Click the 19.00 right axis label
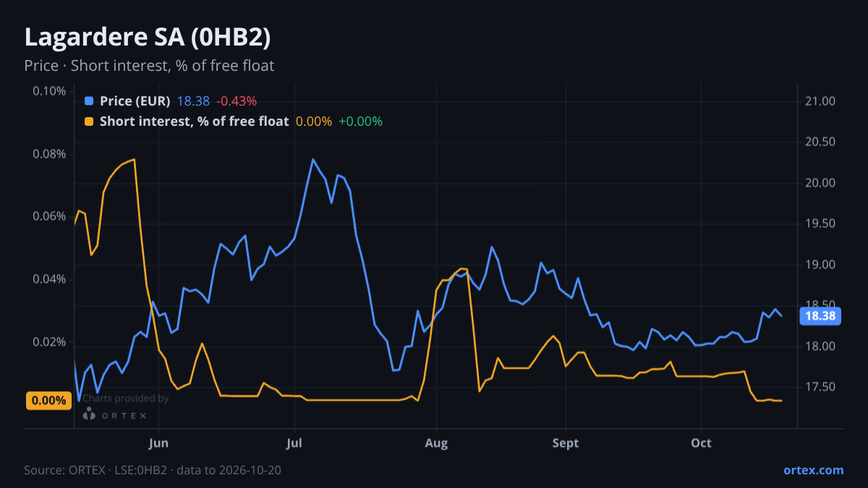This screenshot has width=868, height=488. 820,265
